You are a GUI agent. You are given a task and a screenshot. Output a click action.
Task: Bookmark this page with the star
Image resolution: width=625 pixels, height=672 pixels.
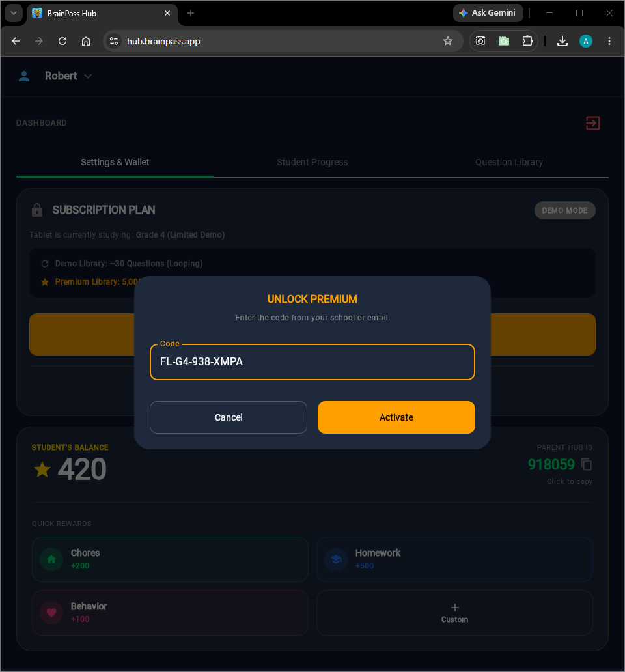pyautogui.click(x=448, y=41)
